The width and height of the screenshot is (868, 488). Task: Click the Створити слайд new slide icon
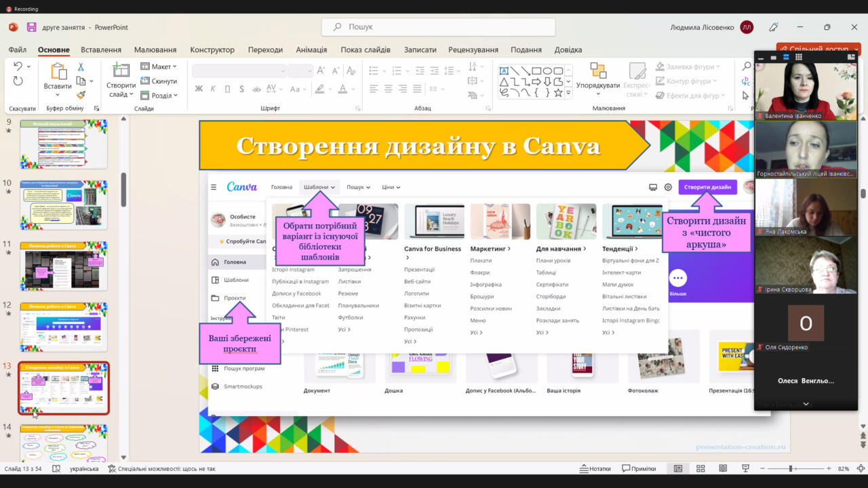point(121,70)
